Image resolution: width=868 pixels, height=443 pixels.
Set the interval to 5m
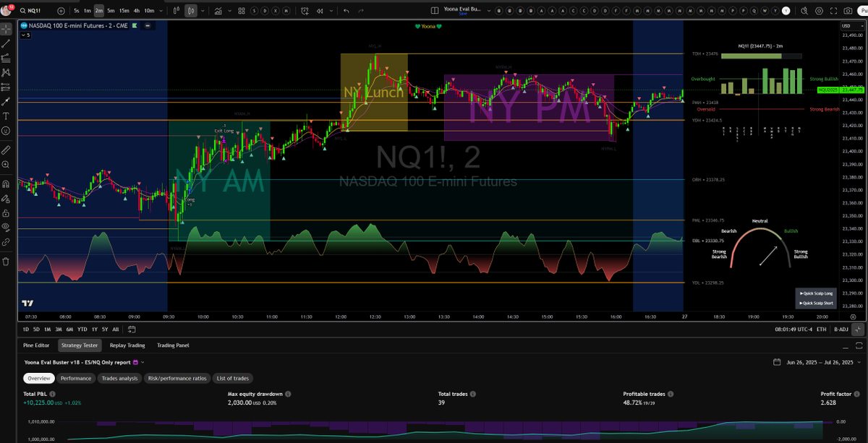111,11
